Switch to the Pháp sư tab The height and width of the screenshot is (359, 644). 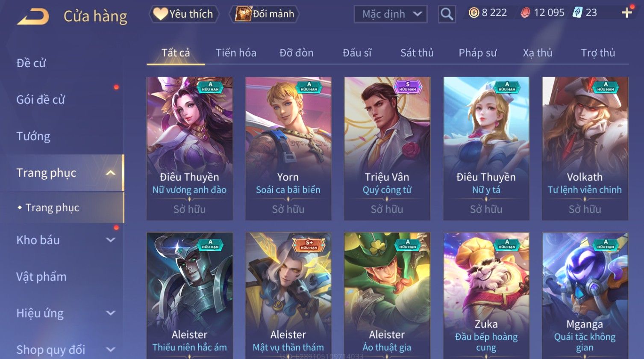point(477,53)
